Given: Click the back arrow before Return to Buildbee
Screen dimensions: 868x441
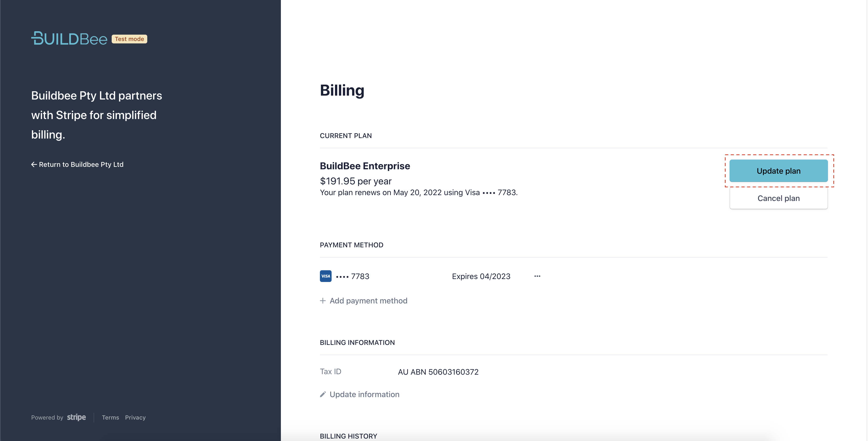Looking at the screenshot, I should pyautogui.click(x=34, y=165).
